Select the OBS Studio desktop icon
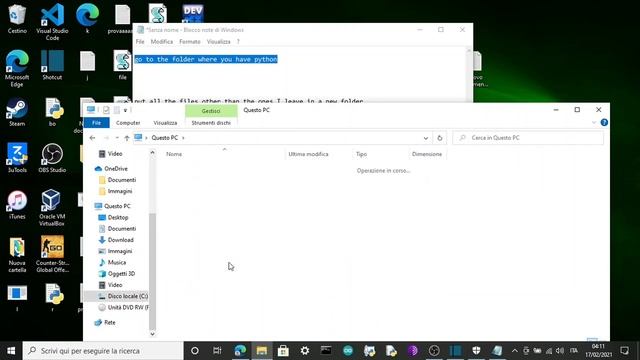The image size is (640, 360). [x=52, y=158]
